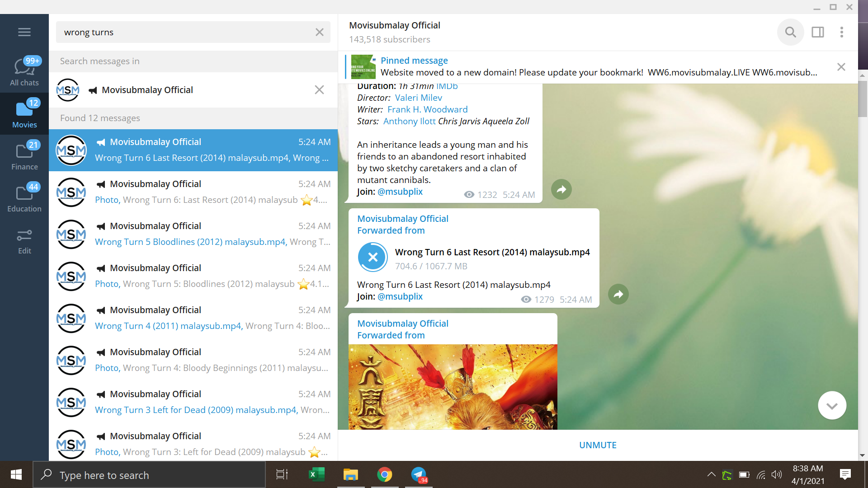Open the forwarded movie poster image
Image resolution: width=868 pixels, height=488 pixels.
[x=453, y=387]
